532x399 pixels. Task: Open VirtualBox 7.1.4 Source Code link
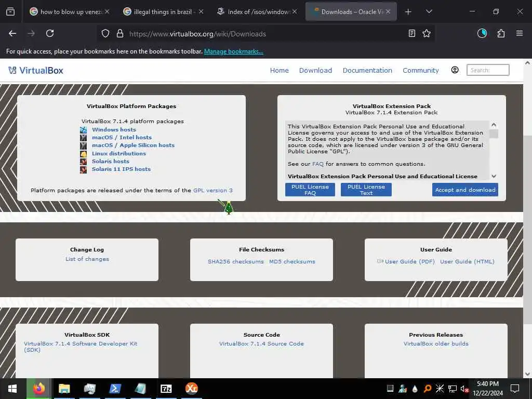(261, 344)
